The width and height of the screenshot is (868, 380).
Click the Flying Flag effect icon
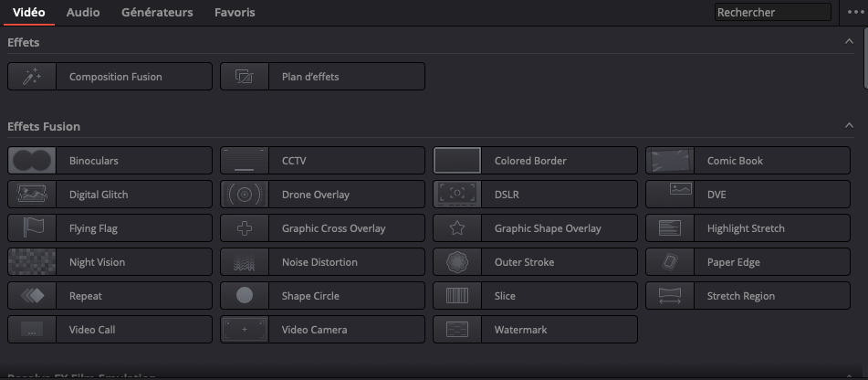pyautogui.click(x=32, y=228)
